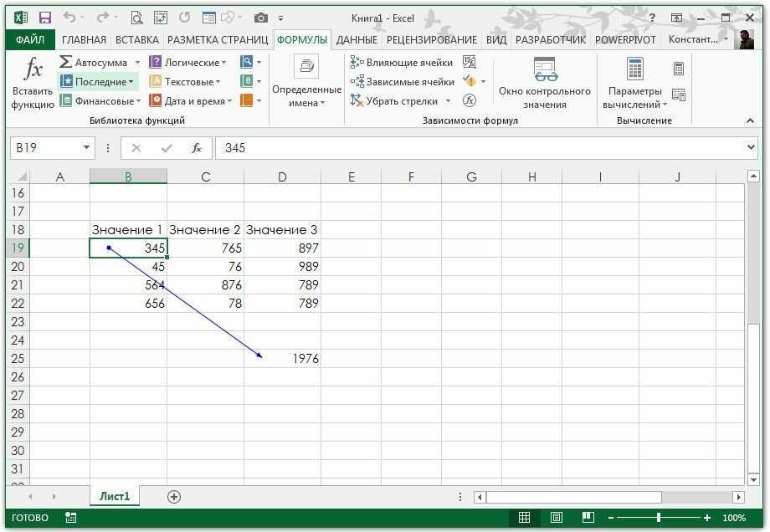This screenshot has width=770, height=532.
Task: Click the Redo arrow icon
Action: [102, 18]
